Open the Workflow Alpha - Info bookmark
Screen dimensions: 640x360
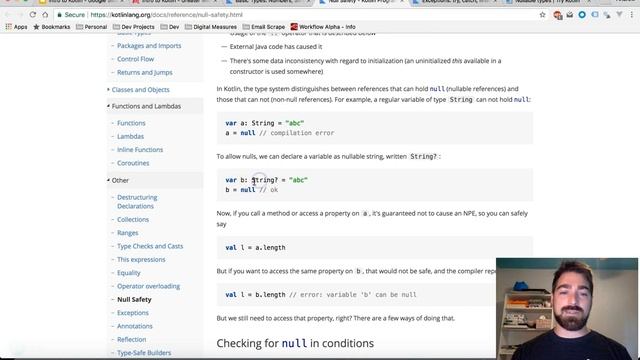click(x=323, y=27)
